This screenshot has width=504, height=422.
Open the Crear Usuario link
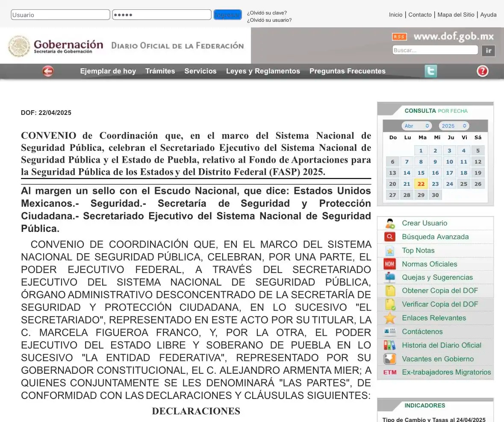pyautogui.click(x=424, y=223)
